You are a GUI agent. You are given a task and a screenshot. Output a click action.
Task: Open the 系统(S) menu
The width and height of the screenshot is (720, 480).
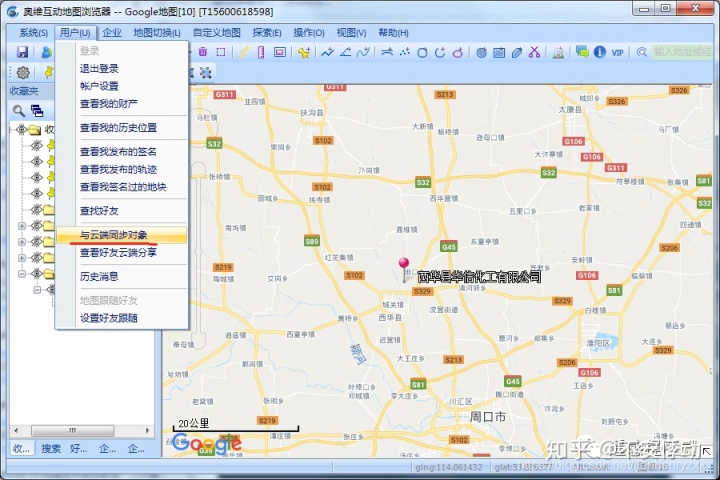click(34, 33)
